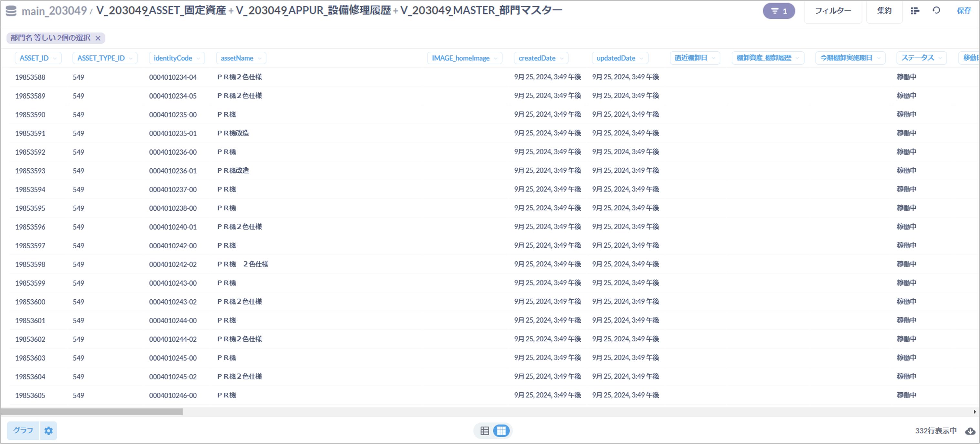Open visualization settings gear
Image resolution: width=980 pixels, height=444 pixels.
tap(49, 431)
